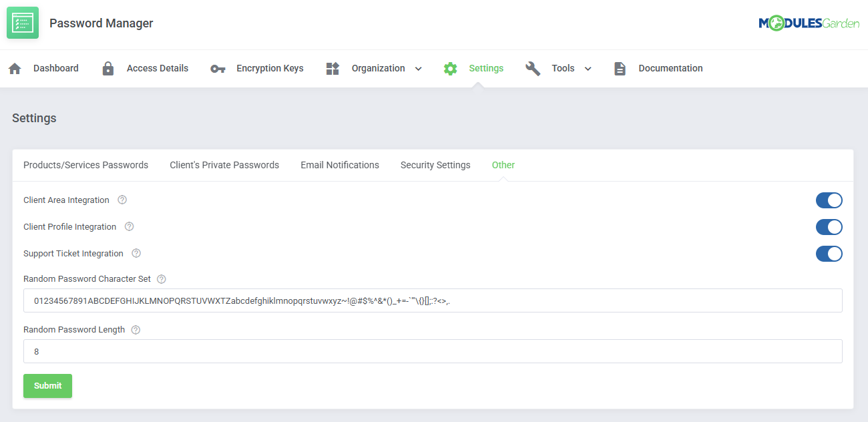Click the Password Manager app logo icon
Screen dimensions: 868x422
(x=23, y=23)
